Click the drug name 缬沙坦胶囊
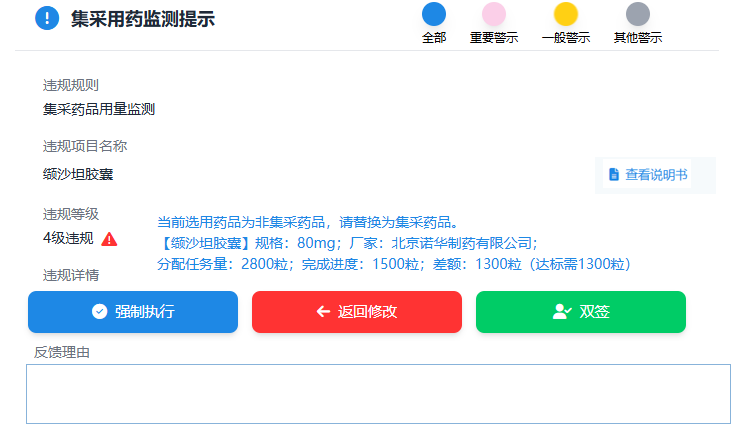The width and height of the screenshot is (751, 432). 78,175
